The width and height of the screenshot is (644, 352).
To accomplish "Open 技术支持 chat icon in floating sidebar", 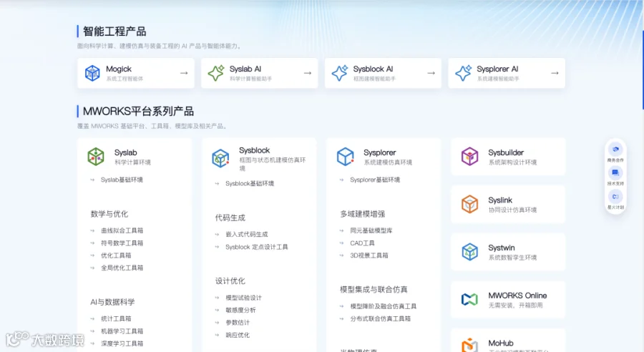I will coord(615,172).
